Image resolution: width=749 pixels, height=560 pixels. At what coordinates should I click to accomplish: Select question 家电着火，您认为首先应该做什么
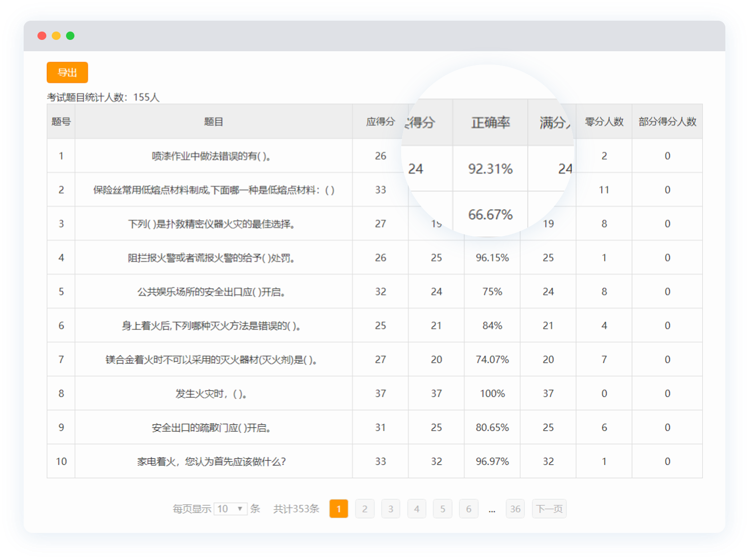[x=211, y=461]
